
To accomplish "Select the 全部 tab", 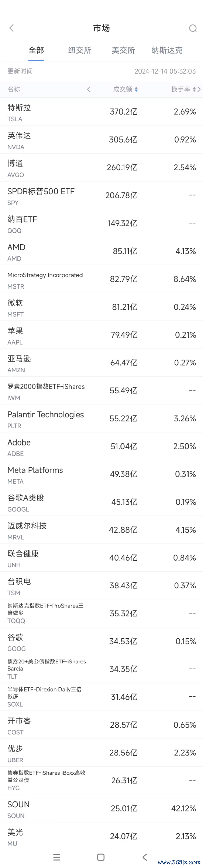I will (36, 50).
